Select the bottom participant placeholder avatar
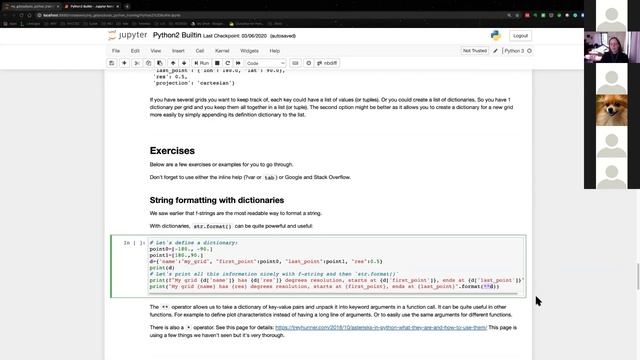 [x=612, y=173]
